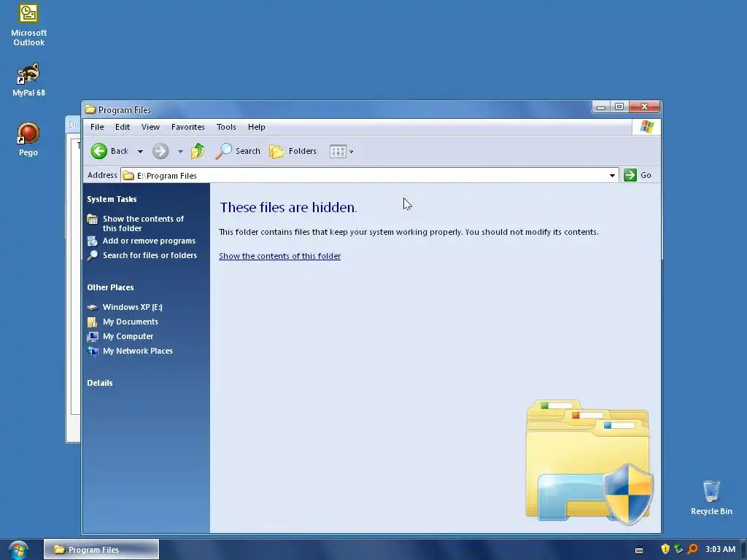Click the security shield tray icon
The width and height of the screenshot is (747, 560).
(x=665, y=549)
